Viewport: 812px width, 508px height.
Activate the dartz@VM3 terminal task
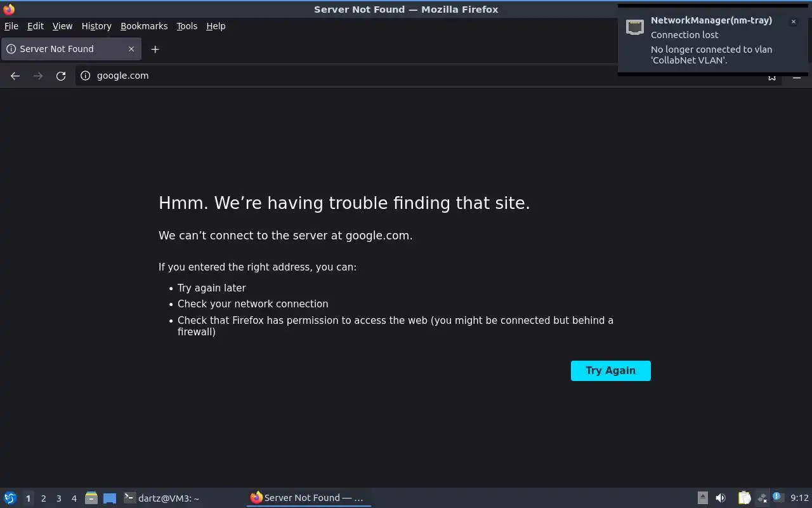[182, 498]
